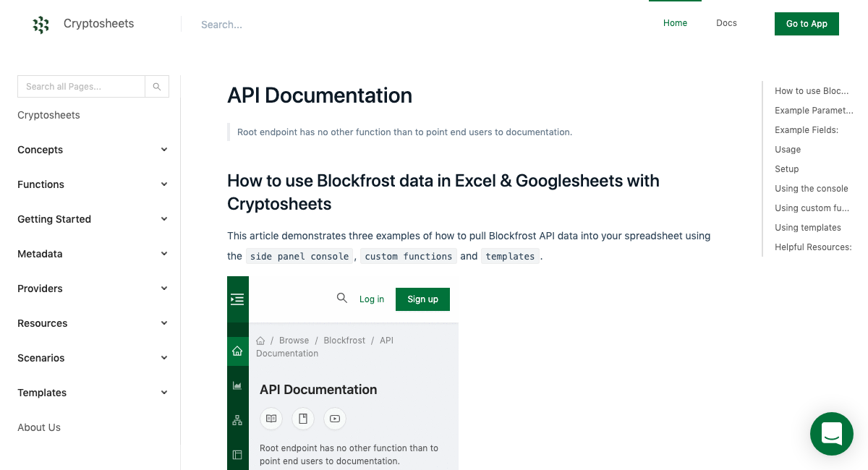
Task: Click the chart icon in the green sidebar
Action: [237, 385]
